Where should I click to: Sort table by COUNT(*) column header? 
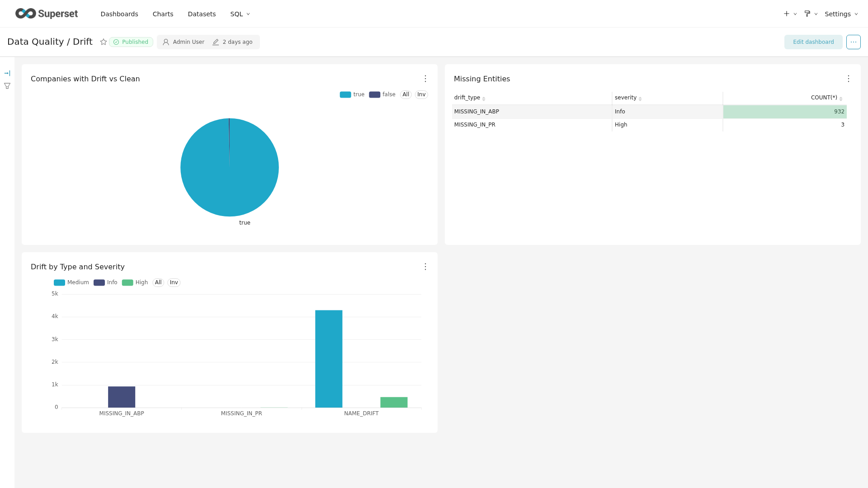pos(824,98)
